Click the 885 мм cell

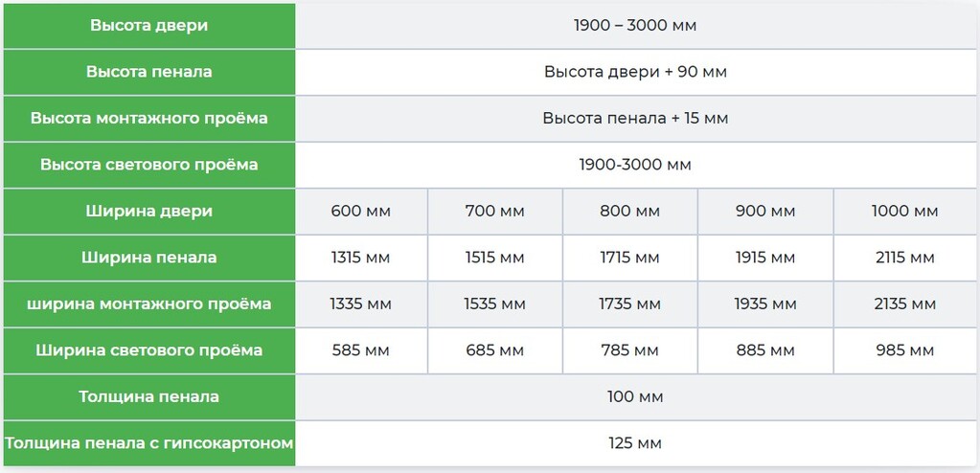[765, 350]
